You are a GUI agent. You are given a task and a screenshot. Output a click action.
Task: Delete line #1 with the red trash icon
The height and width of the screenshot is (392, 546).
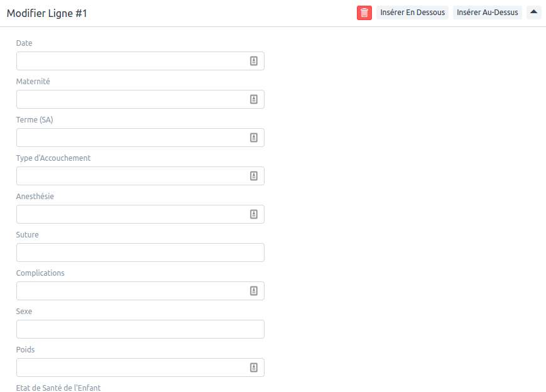(x=364, y=13)
